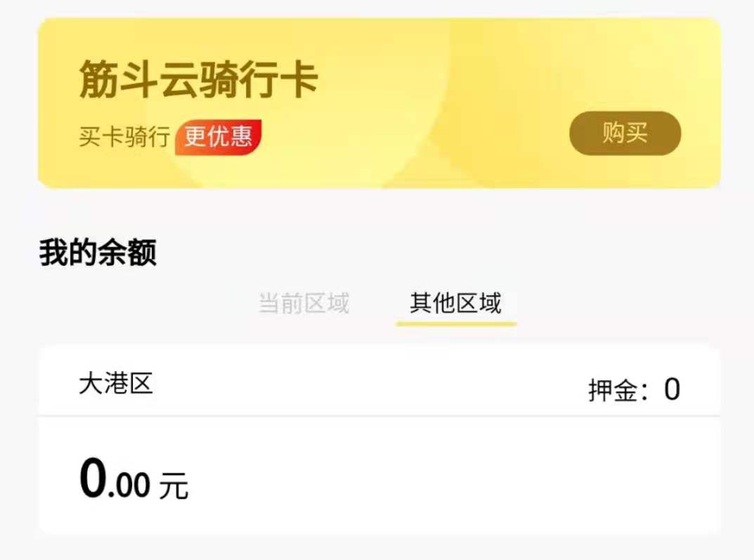The height and width of the screenshot is (560, 754).
Task: Open the 筋斗云骑行卡 title
Action: point(198,79)
